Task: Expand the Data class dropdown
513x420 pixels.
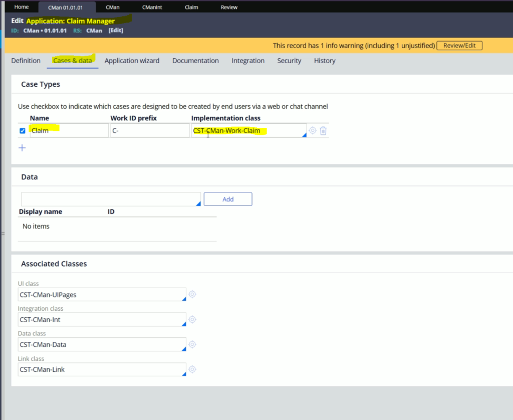Action: pos(184,349)
